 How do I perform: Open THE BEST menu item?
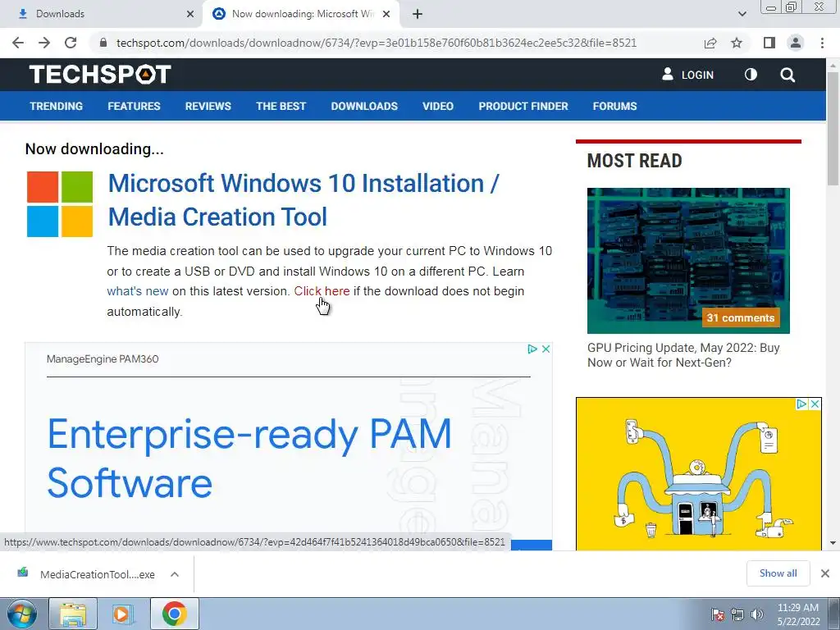[281, 106]
